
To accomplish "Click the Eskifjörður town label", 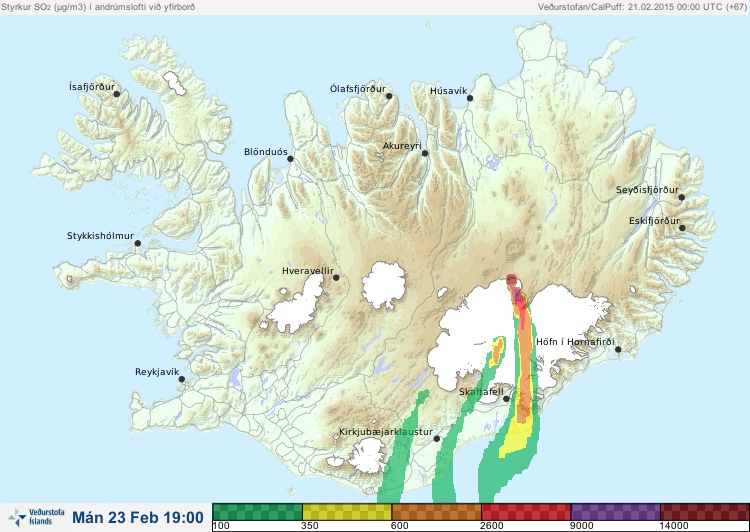I will pyautogui.click(x=654, y=221).
